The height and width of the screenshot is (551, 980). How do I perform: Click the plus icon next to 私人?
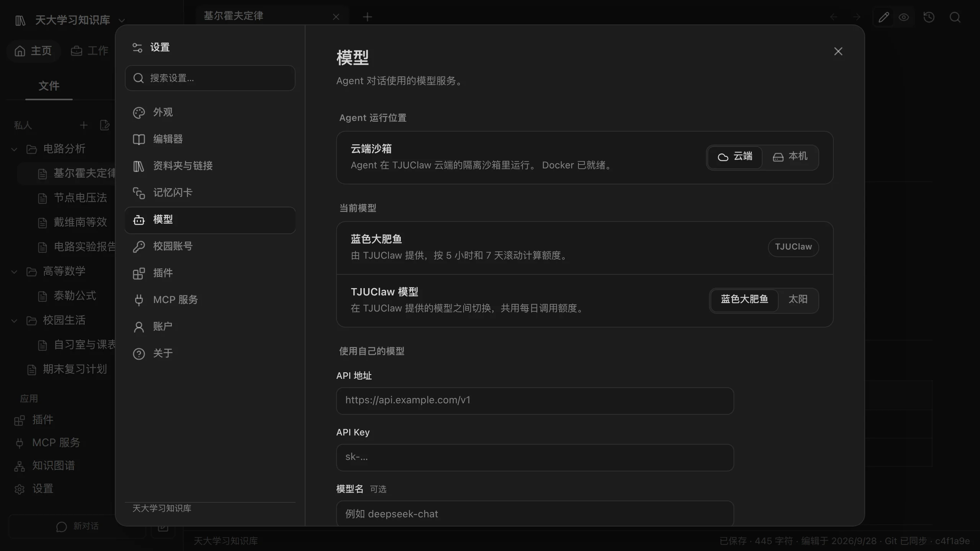tap(83, 125)
